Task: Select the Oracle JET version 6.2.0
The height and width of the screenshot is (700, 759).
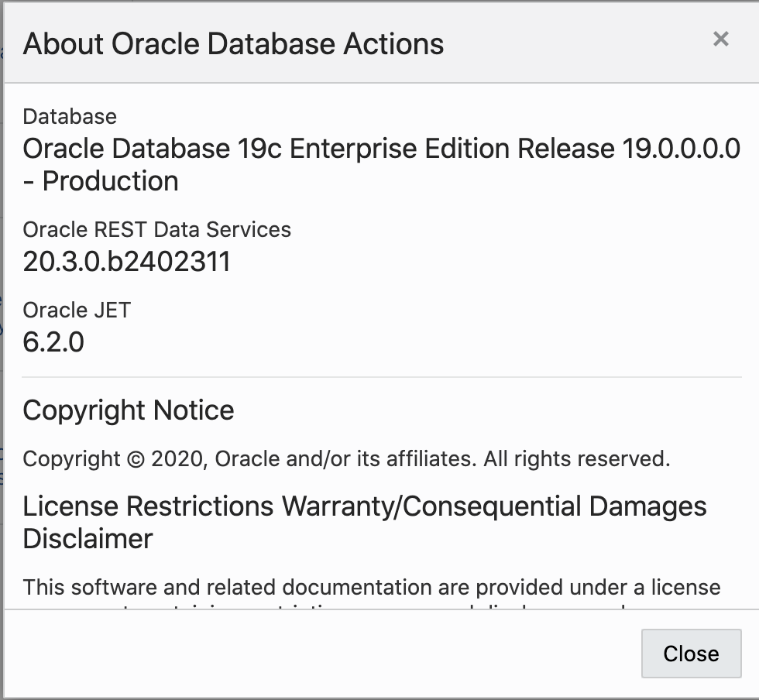Action: pyautogui.click(x=53, y=342)
